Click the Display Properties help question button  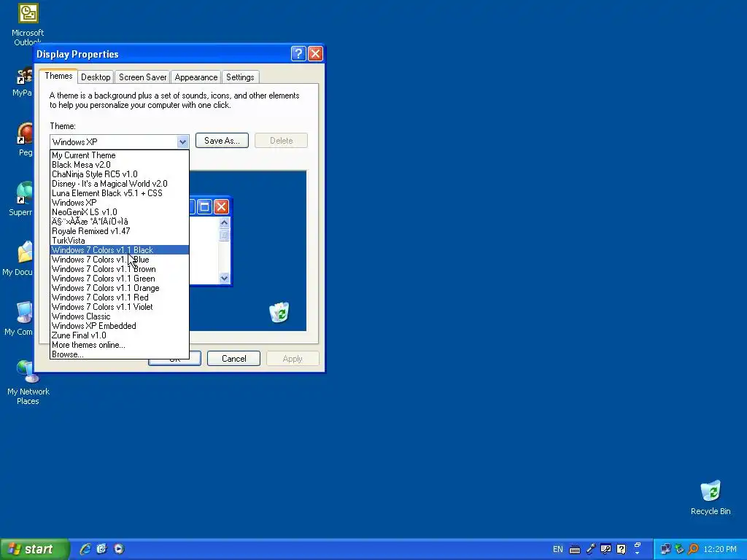(298, 54)
